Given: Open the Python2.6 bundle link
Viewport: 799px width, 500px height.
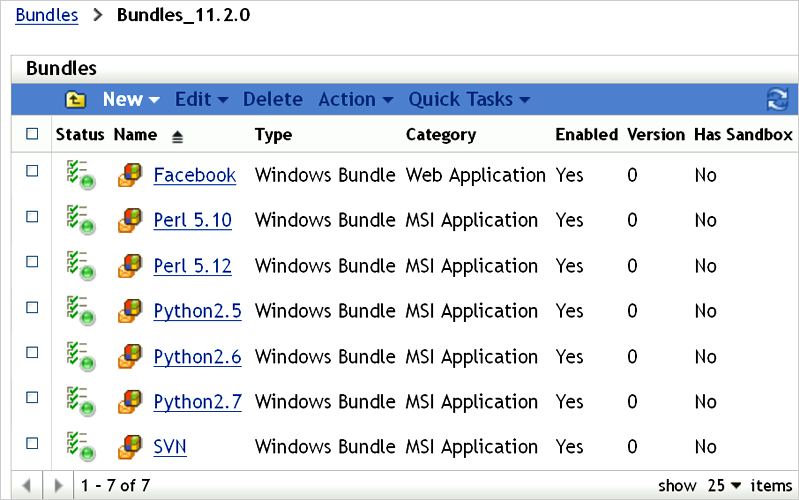Looking at the screenshot, I should click(197, 356).
